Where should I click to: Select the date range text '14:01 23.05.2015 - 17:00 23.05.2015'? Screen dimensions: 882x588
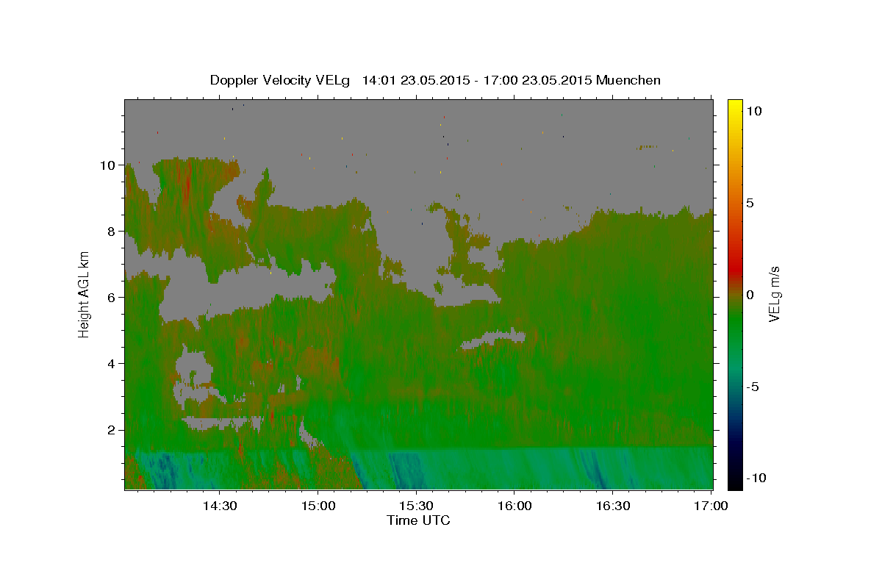tap(477, 80)
